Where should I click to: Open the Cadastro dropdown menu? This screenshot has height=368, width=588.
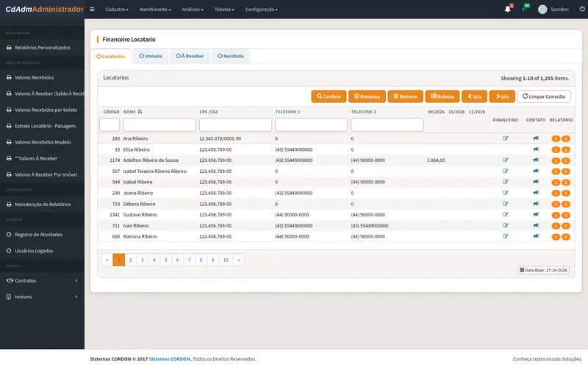point(117,10)
